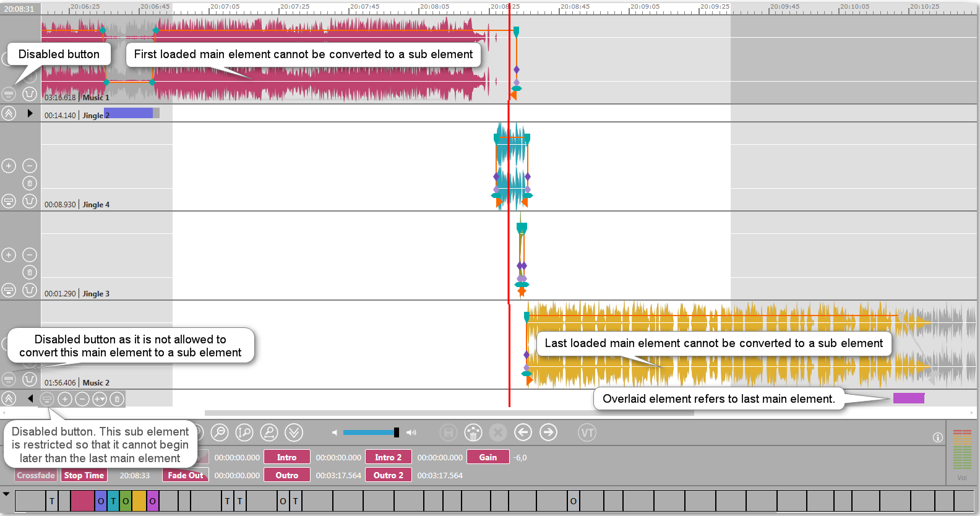The image size is (980, 516).
Task: Convert Jingle 4 to sub element icon
Action: tap(9, 201)
